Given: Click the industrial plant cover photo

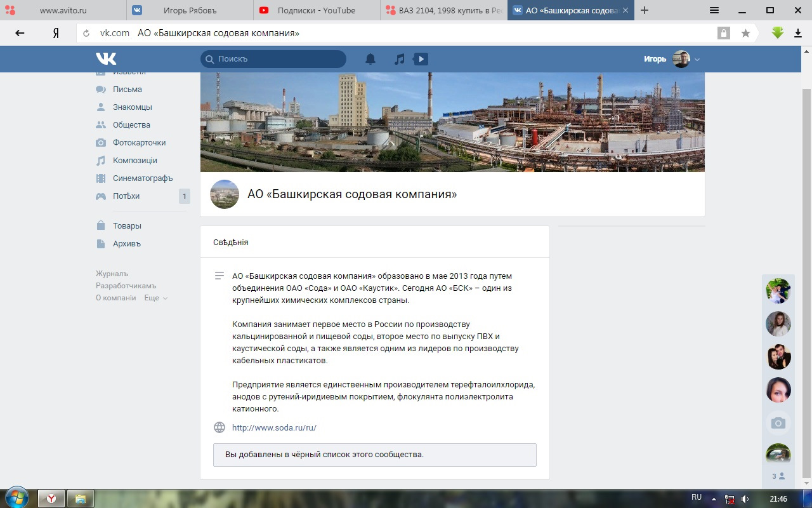Looking at the screenshot, I should pyautogui.click(x=452, y=122).
